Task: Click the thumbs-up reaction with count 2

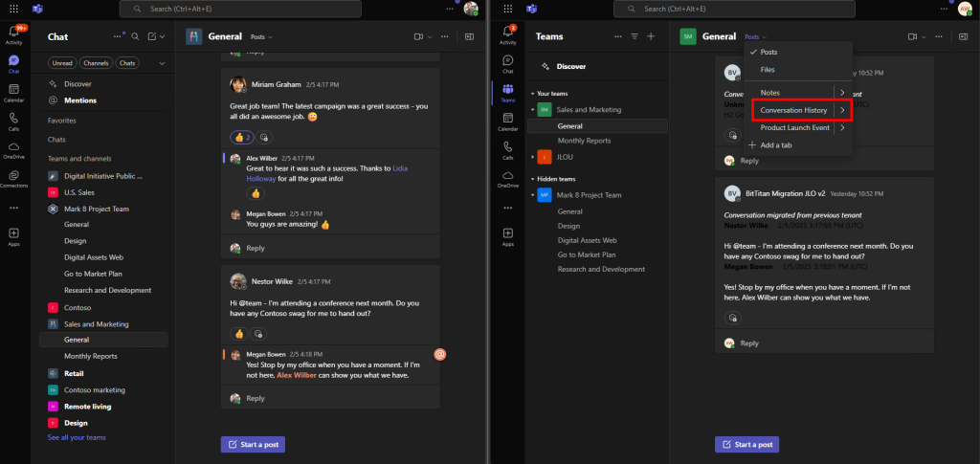Action: (240, 138)
